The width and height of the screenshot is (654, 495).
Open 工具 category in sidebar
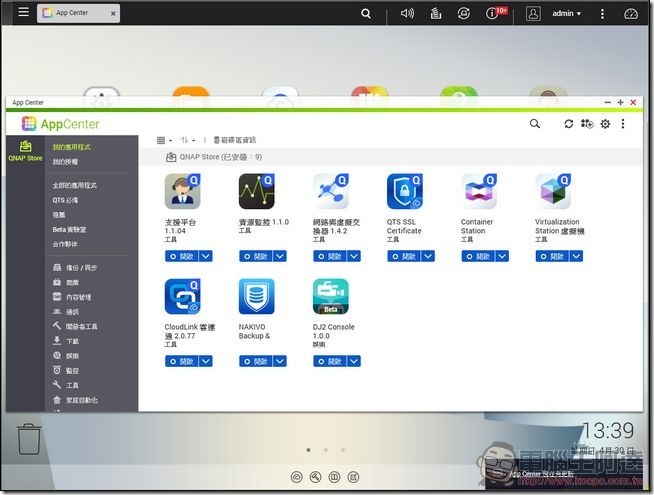click(x=66, y=385)
